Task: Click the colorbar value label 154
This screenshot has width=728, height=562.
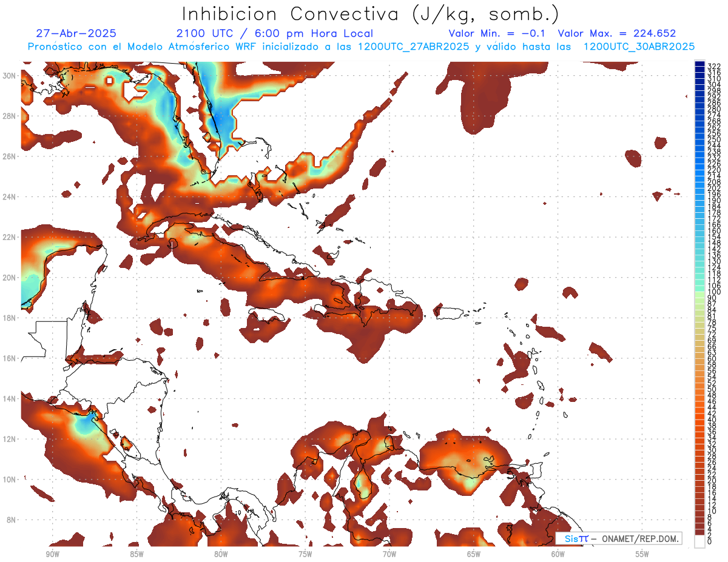Action: tap(713, 237)
